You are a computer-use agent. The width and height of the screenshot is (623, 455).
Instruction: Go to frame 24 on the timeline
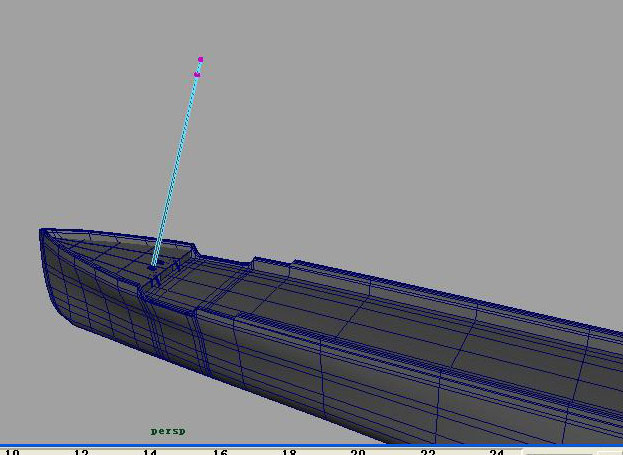click(497, 452)
